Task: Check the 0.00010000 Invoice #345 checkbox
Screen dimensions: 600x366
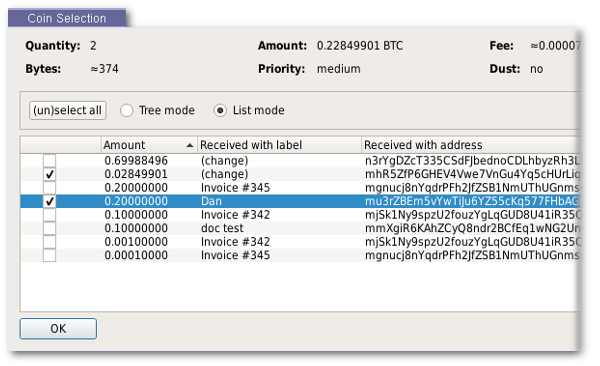Action: [x=49, y=255]
